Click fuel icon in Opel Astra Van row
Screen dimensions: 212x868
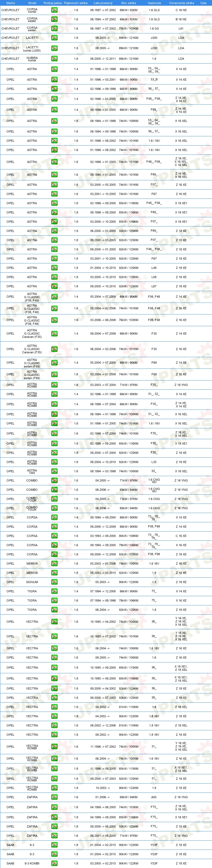(x=54, y=471)
